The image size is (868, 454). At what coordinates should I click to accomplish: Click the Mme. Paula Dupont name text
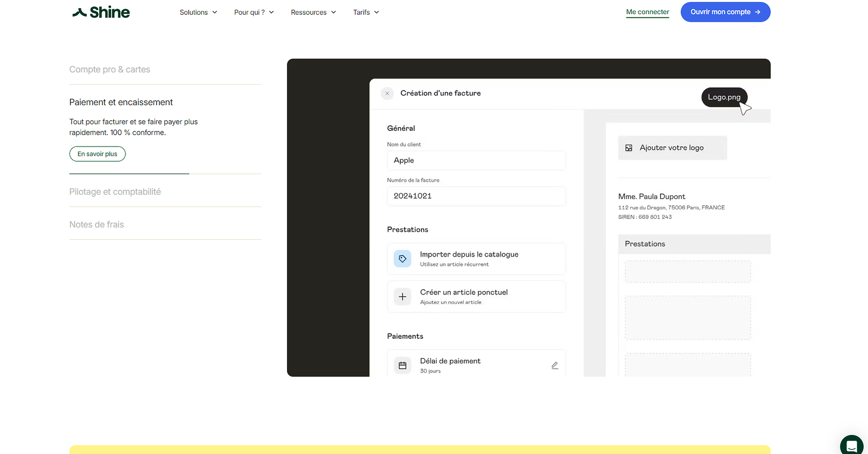652,196
